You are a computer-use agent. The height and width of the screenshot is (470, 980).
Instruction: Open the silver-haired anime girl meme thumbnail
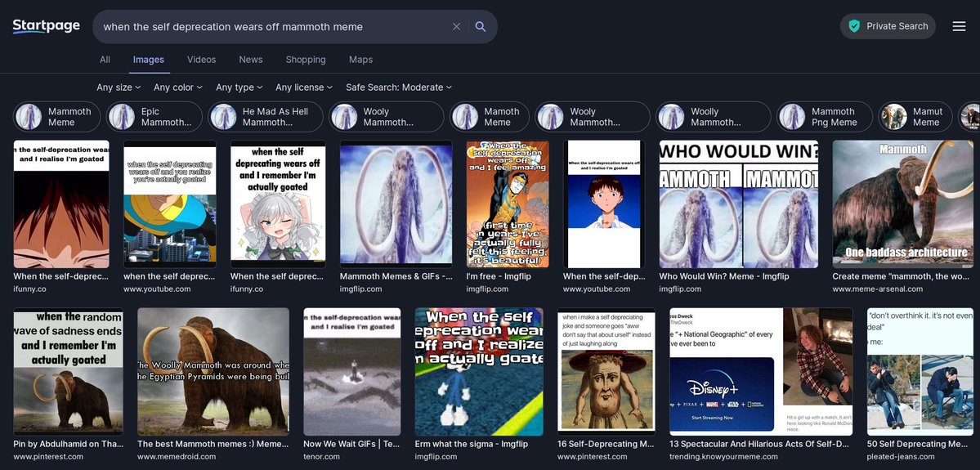point(278,204)
